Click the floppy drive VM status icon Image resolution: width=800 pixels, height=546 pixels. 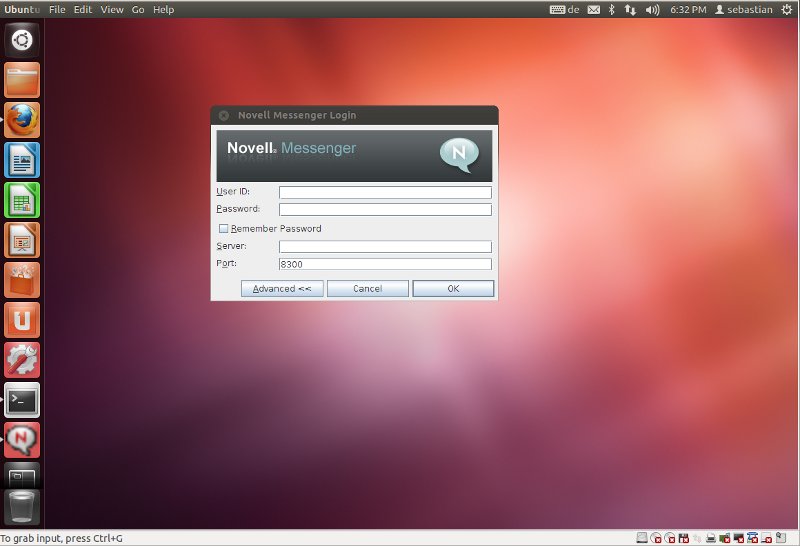pos(684,537)
